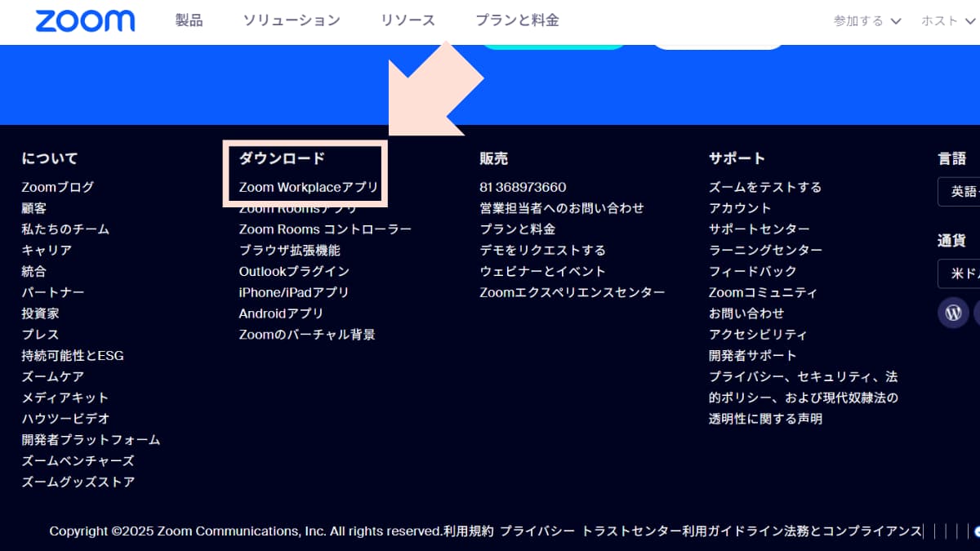
Task: Visit Zoomのバーチャル背景 link
Action: [307, 335]
